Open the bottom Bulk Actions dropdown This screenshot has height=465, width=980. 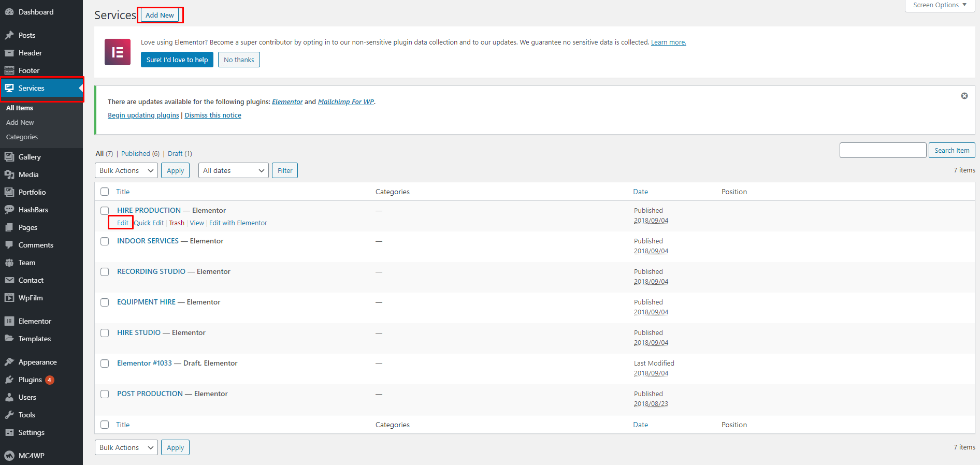click(126, 447)
